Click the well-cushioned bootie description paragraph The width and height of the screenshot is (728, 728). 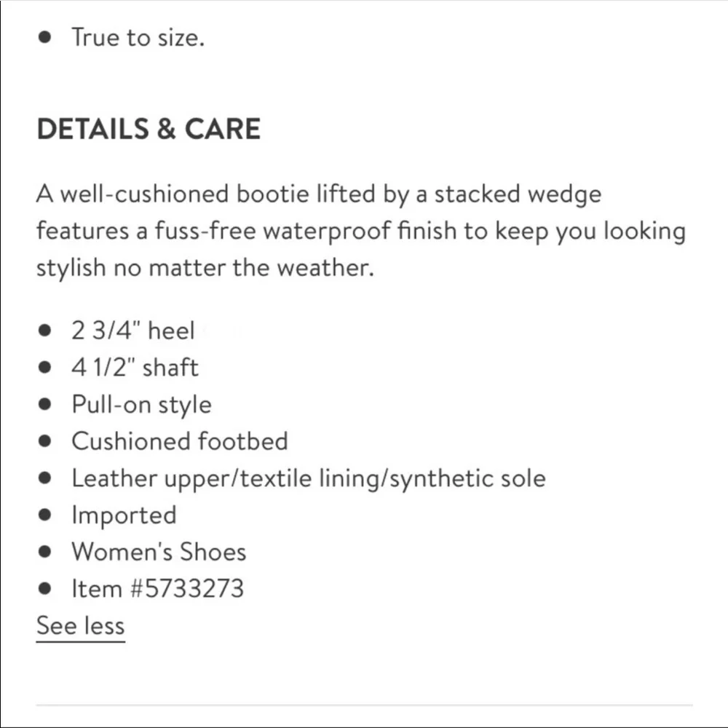361,232
